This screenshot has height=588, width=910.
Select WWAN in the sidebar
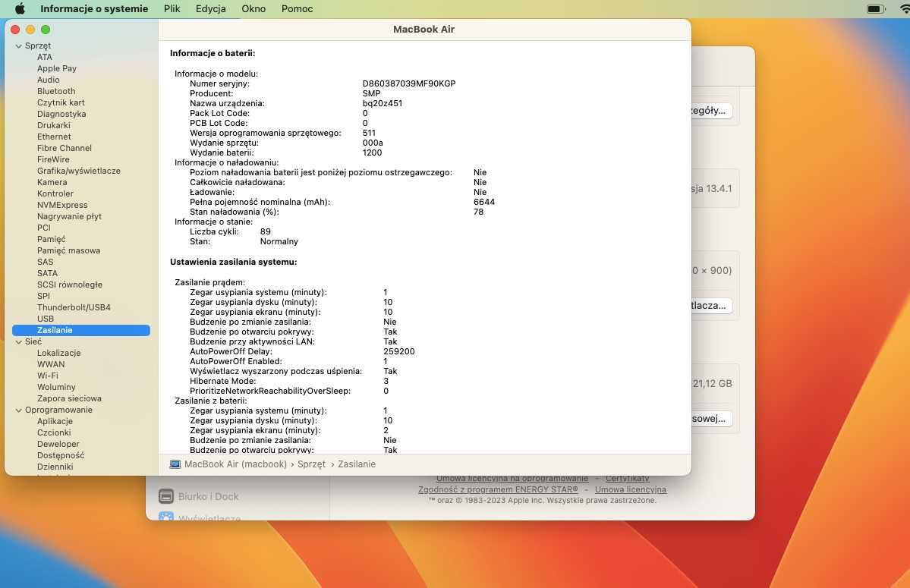pos(51,364)
